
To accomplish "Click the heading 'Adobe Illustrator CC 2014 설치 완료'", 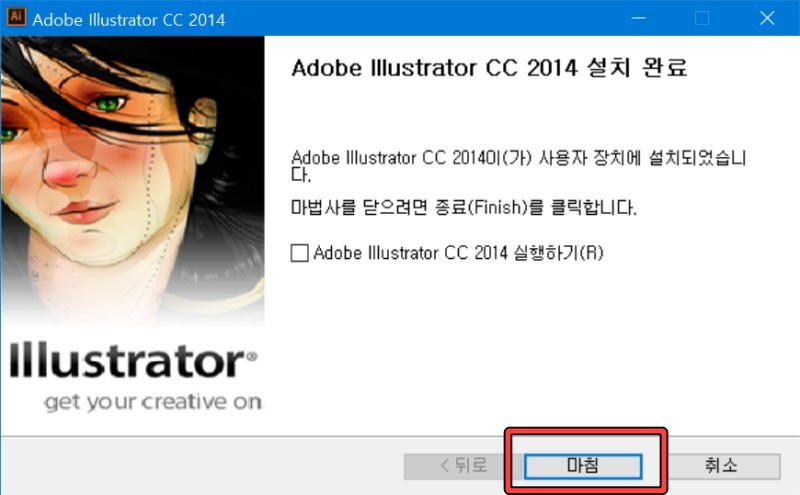I will click(x=489, y=67).
